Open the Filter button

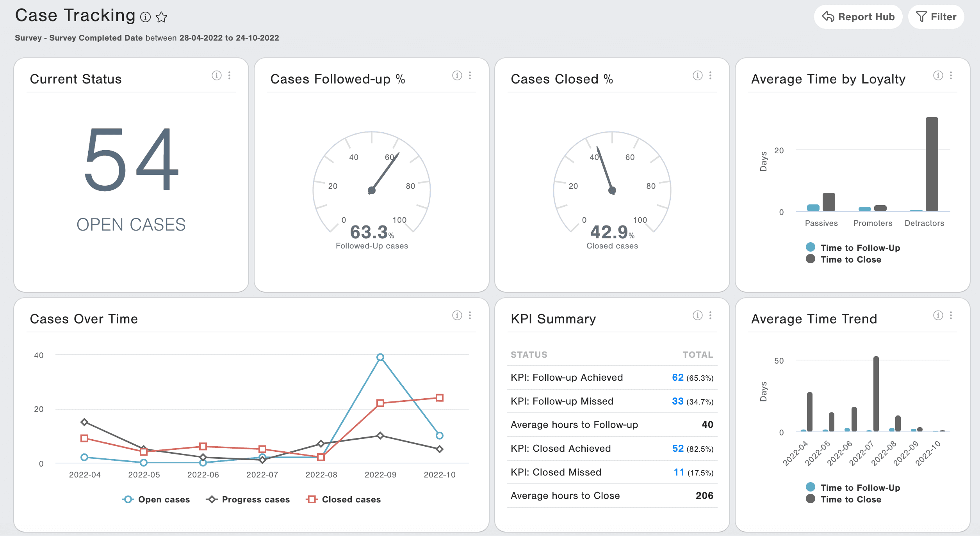pyautogui.click(x=936, y=17)
